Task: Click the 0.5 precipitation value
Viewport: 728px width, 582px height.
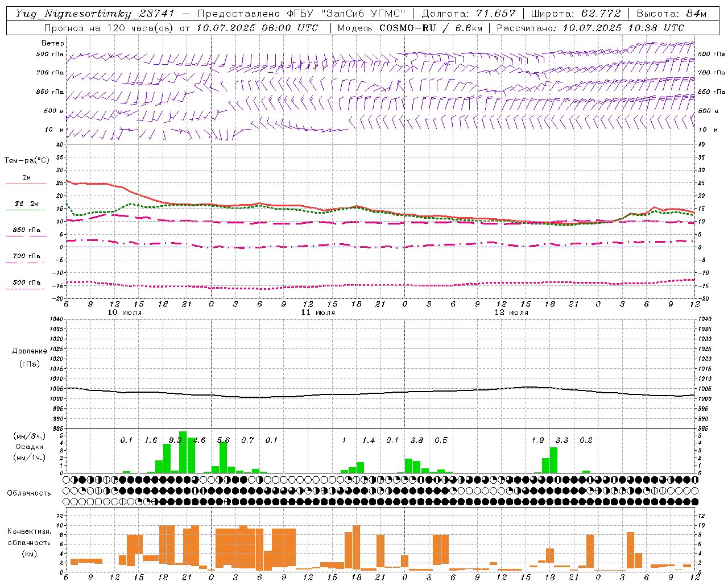Action: [x=441, y=440]
